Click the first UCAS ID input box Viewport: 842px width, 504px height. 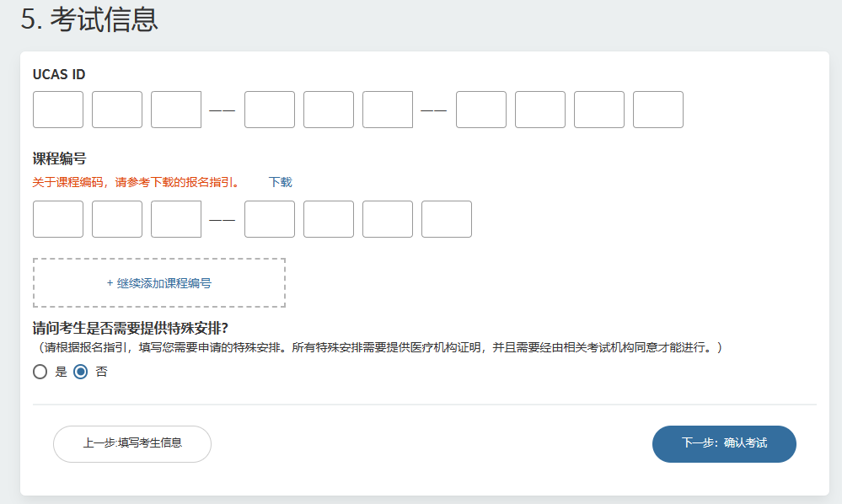58,110
